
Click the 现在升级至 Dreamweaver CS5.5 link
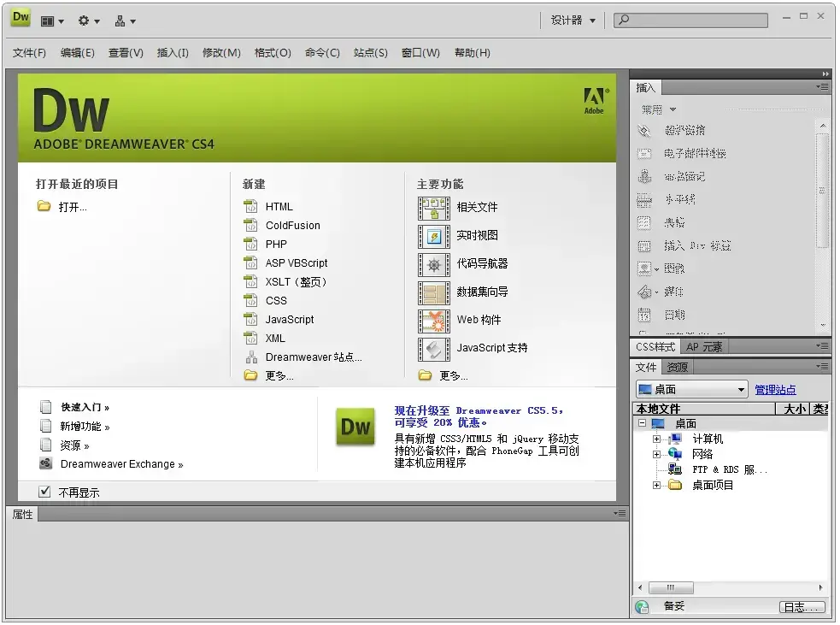click(479, 416)
